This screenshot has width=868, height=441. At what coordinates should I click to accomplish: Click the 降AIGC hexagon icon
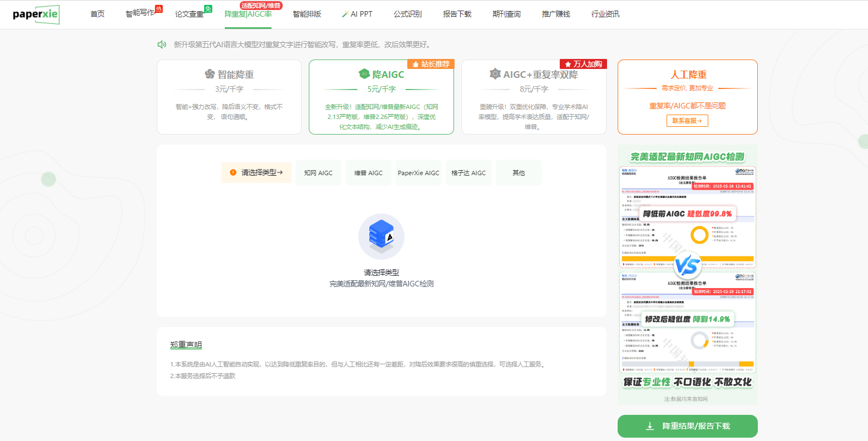click(364, 74)
